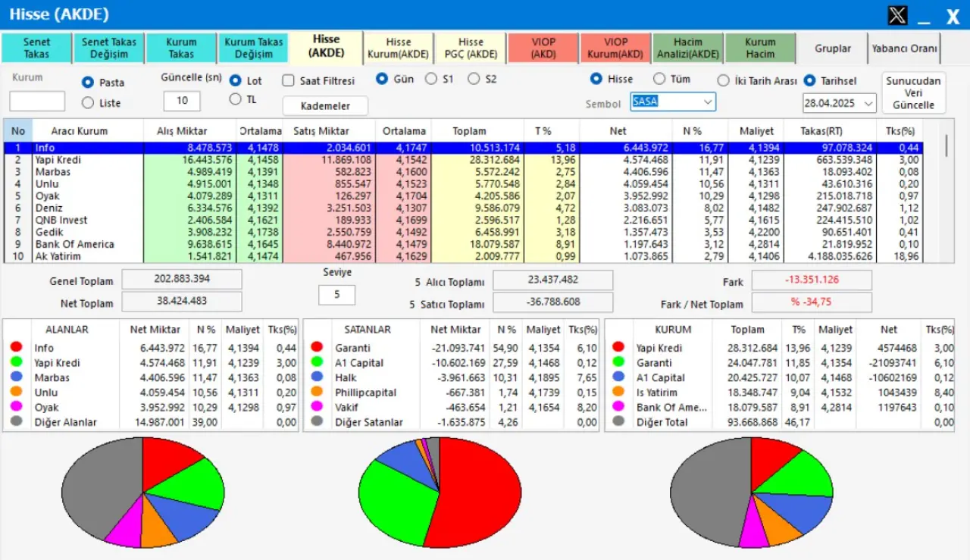The image size is (970, 560).
Task: Select the Liste radio button
Action: (88, 103)
